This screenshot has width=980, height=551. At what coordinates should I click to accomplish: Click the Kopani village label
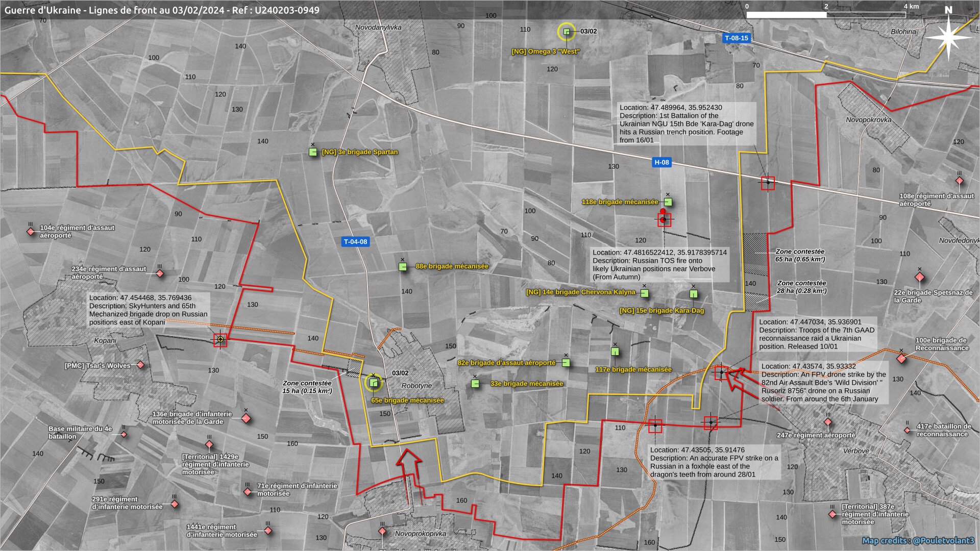click(105, 340)
